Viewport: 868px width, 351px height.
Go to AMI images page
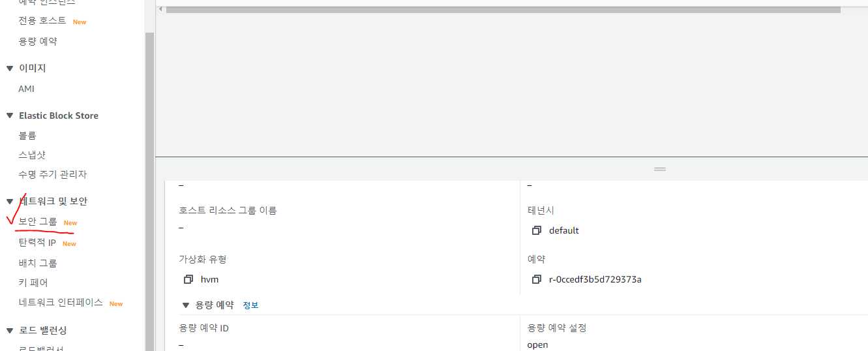coord(27,89)
